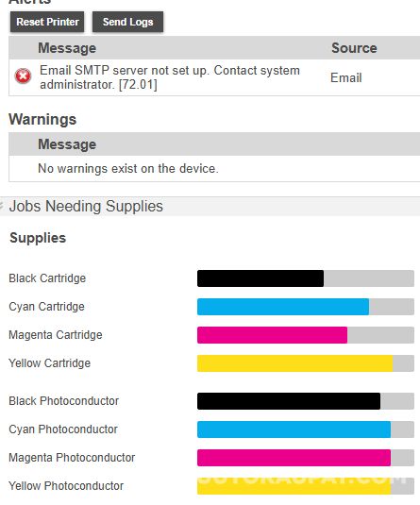
Task: Click the Black Photoconductor level bar
Action: coord(306,401)
